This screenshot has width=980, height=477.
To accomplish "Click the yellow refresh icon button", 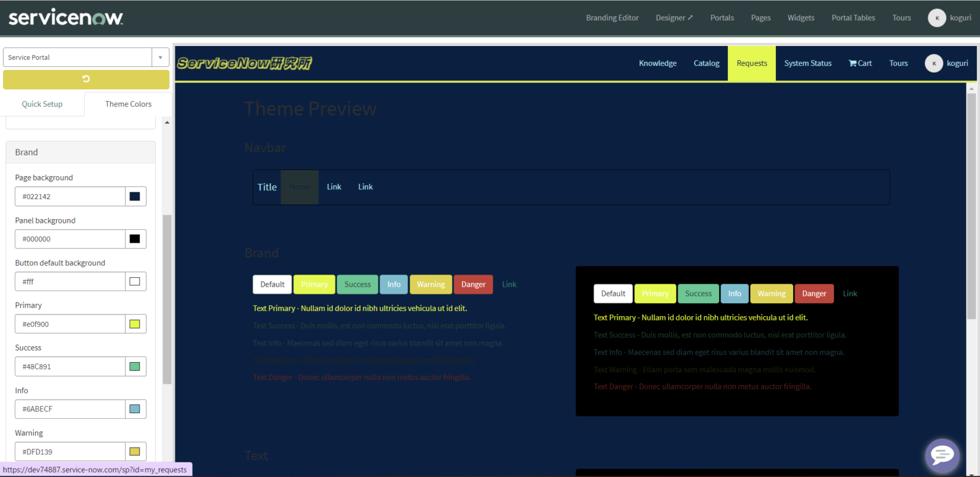I will [x=86, y=79].
